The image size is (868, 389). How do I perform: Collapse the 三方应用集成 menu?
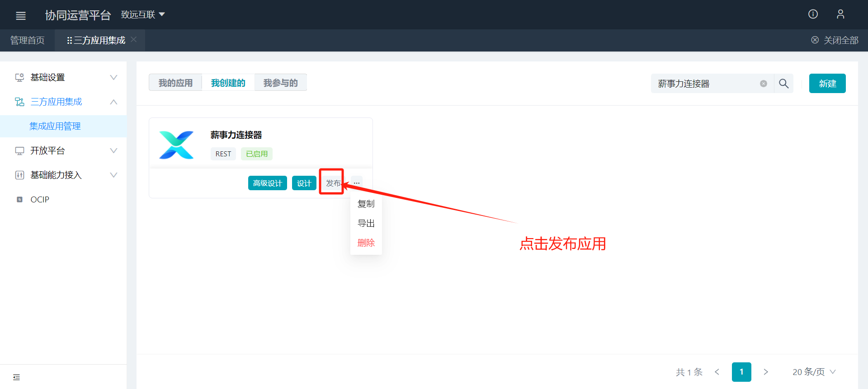(63, 102)
